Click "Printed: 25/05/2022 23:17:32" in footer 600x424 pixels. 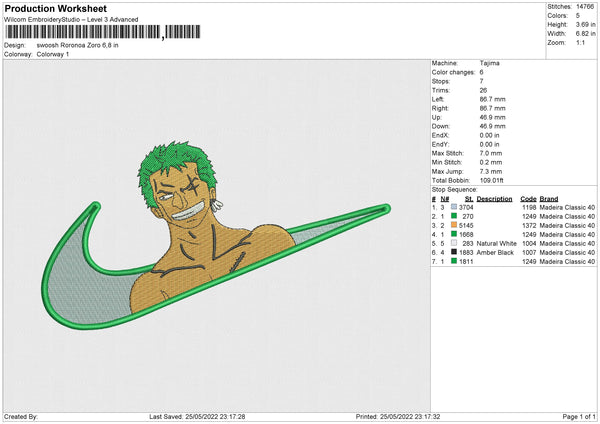pos(398,416)
